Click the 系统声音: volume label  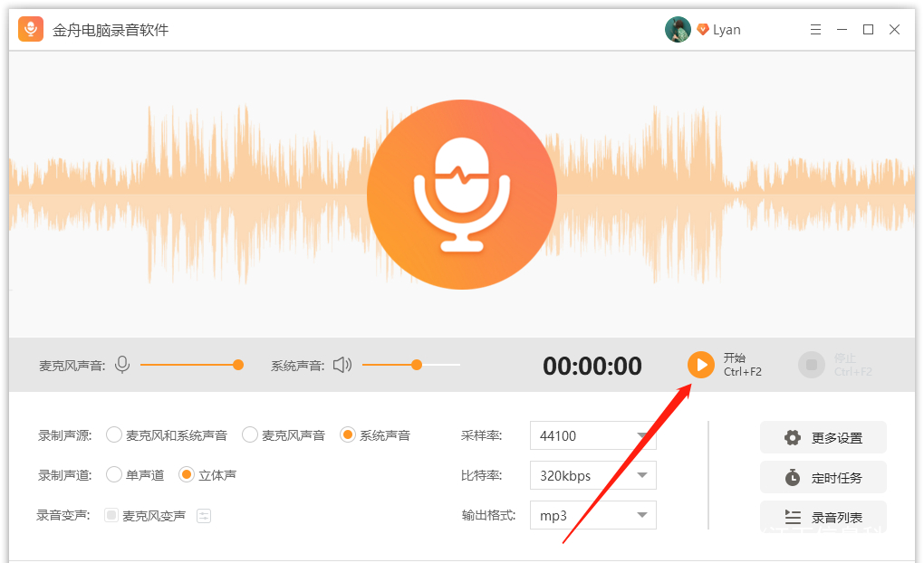coord(298,366)
